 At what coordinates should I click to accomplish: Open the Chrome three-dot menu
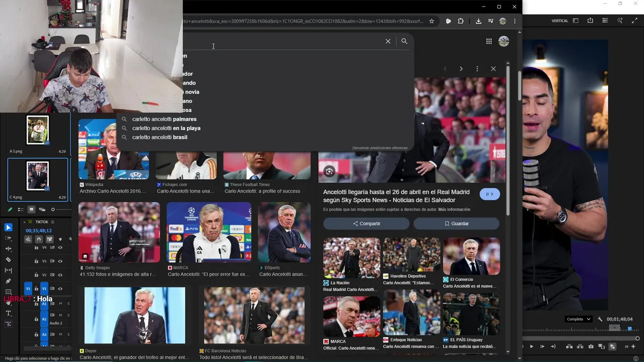(515, 21)
